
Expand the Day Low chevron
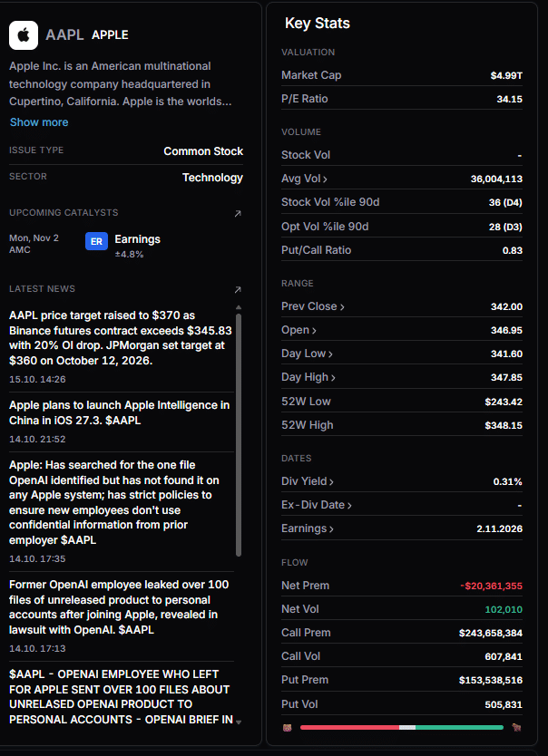point(330,354)
